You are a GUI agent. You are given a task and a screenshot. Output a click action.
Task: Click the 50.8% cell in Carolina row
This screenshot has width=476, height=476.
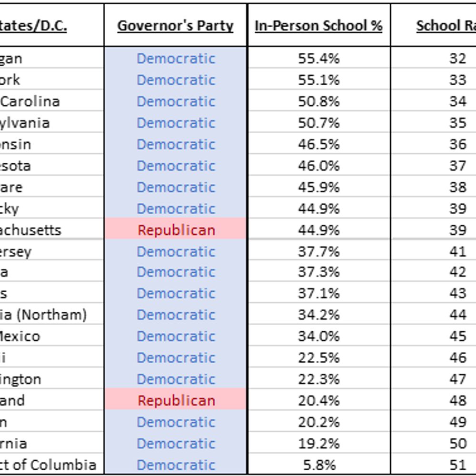click(x=319, y=101)
